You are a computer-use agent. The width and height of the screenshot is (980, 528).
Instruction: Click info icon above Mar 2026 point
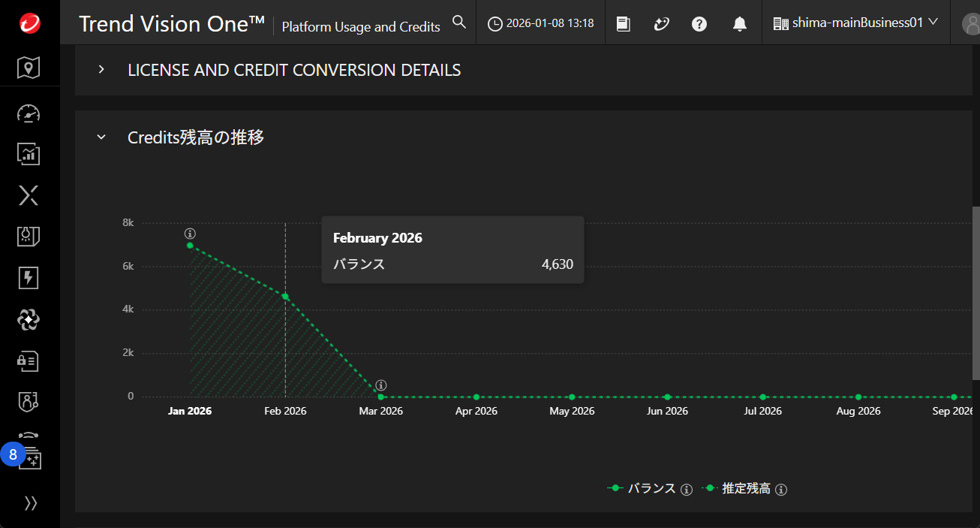(x=381, y=385)
